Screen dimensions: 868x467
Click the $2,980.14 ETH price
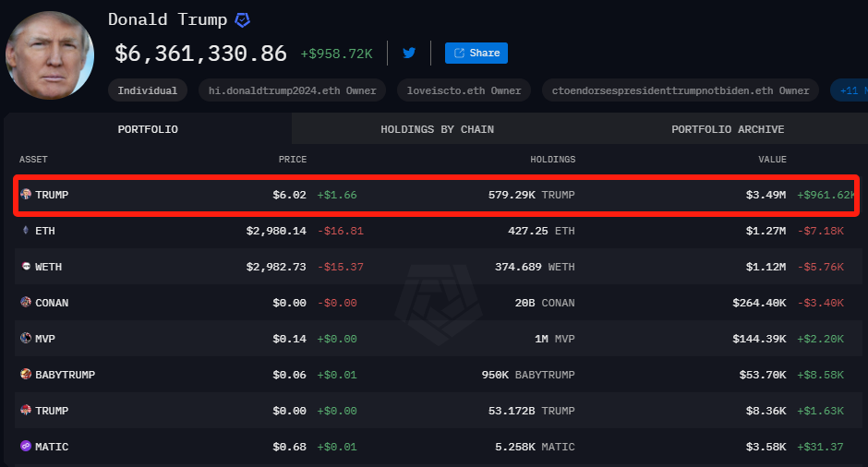click(x=276, y=231)
